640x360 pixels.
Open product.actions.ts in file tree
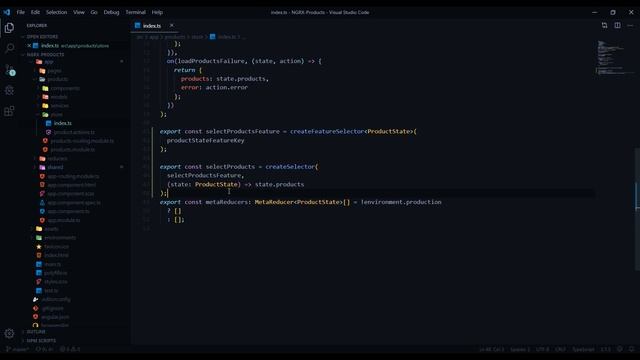coord(74,132)
